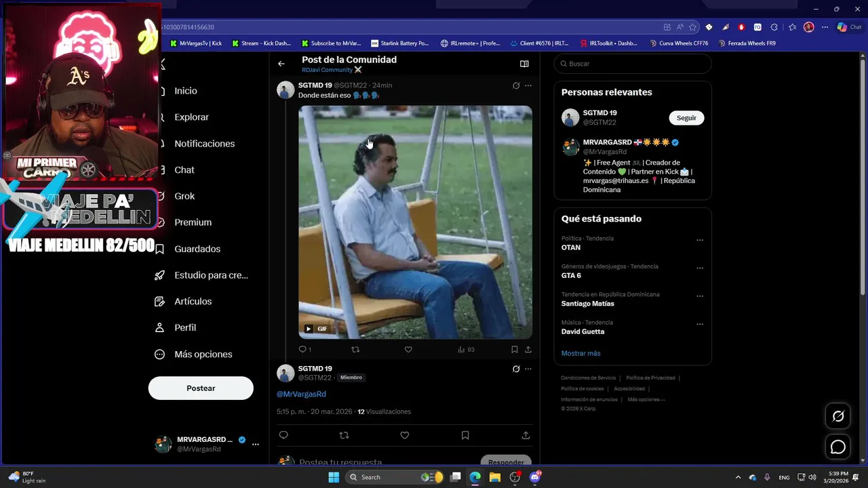The width and height of the screenshot is (868, 488).
Task: Open account switcher dots next to MRVARGASRD
Action: point(256,445)
